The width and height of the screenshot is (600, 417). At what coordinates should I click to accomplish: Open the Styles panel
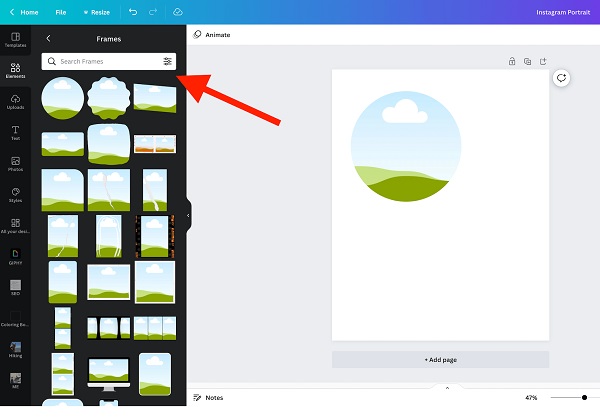tap(15, 195)
